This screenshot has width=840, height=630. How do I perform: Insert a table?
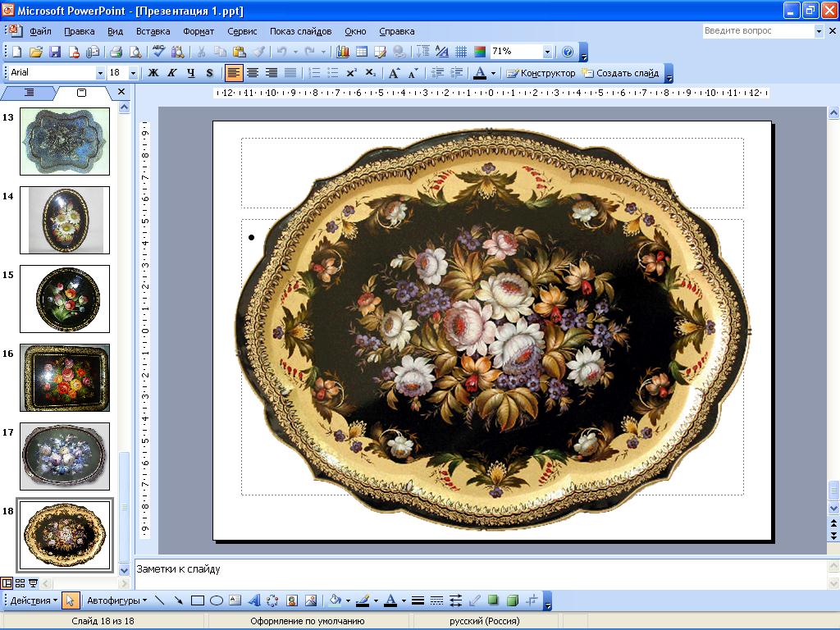tap(362, 52)
